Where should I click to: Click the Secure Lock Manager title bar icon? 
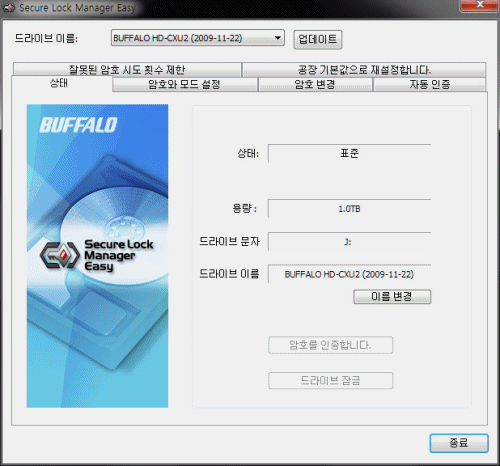pos(9,8)
